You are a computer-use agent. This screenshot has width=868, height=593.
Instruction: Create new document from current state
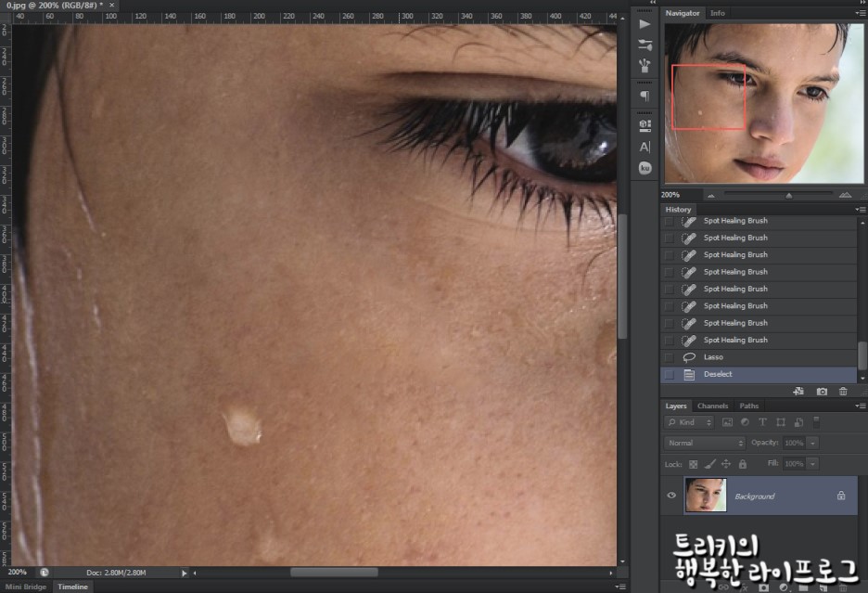pos(798,392)
